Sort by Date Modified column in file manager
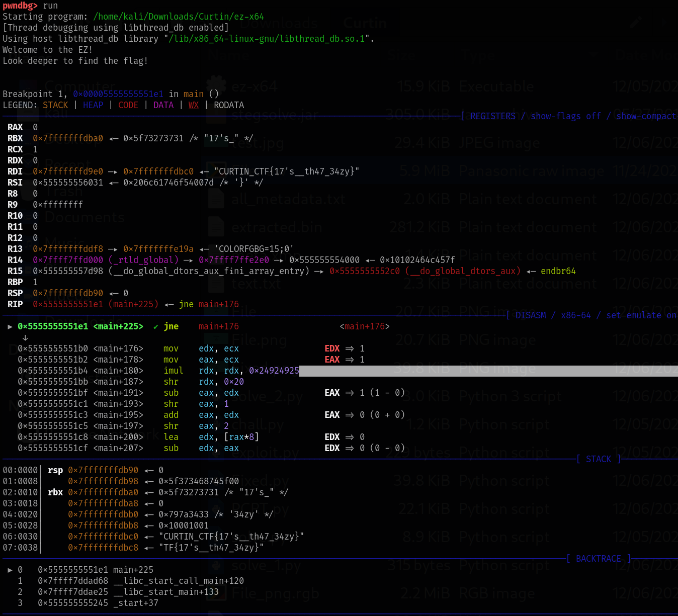The height and width of the screenshot is (616, 678). click(646, 55)
